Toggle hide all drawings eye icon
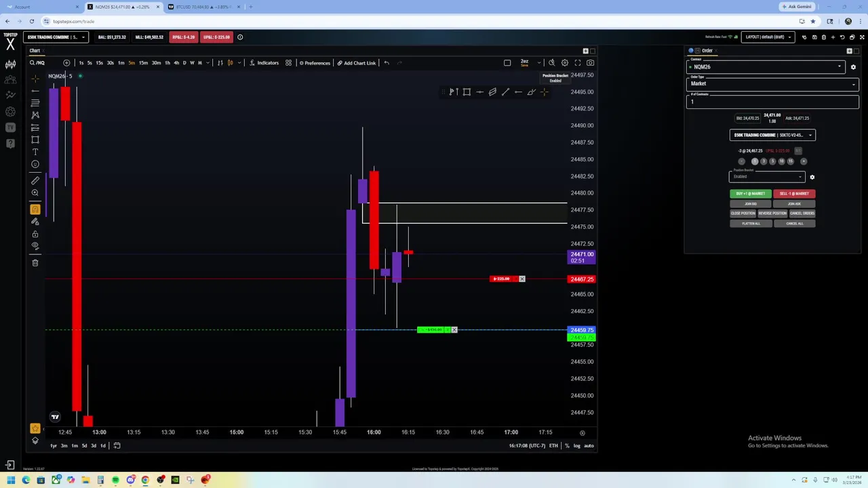The height and width of the screenshot is (488, 868). coord(35,246)
